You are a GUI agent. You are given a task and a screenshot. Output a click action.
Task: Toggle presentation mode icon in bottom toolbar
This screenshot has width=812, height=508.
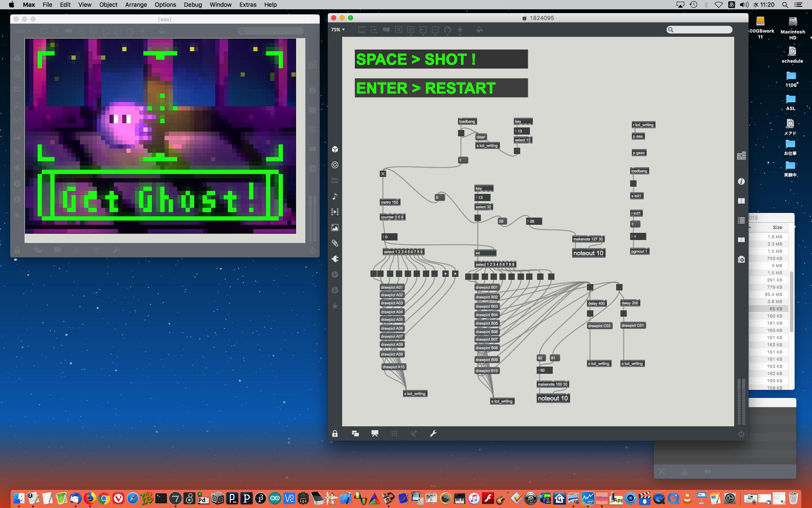tap(375, 433)
